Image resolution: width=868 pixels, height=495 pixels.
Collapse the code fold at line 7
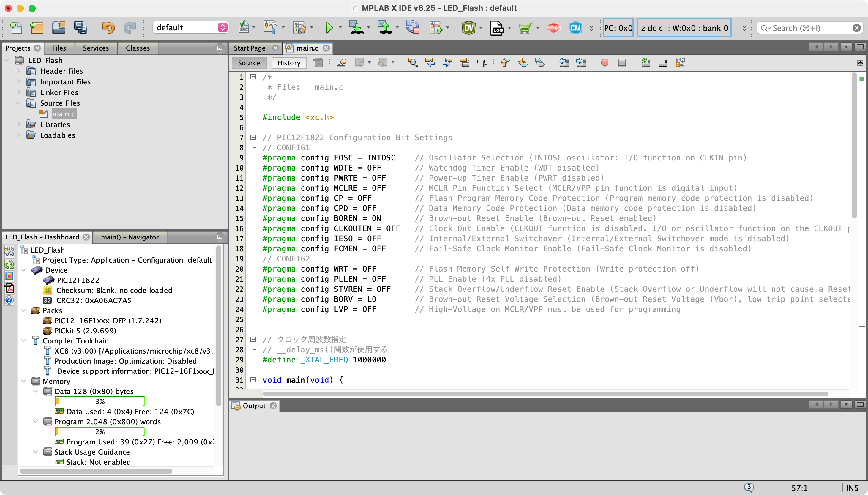coord(253,137)
